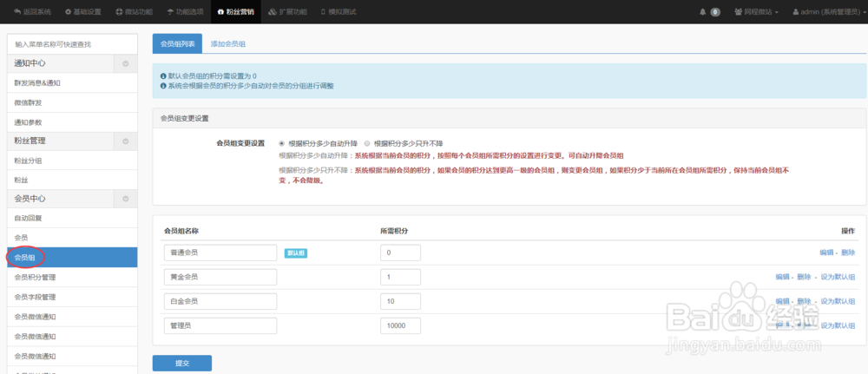
Task: Open 群发消息&通知 in sidebar
Action: coord(73,83)
